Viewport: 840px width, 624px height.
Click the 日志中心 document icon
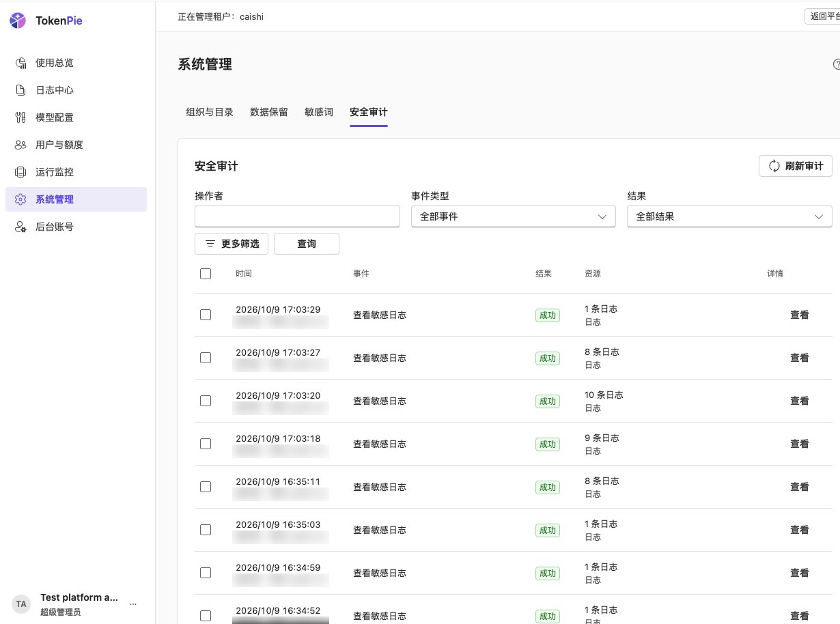coord(20,90)
